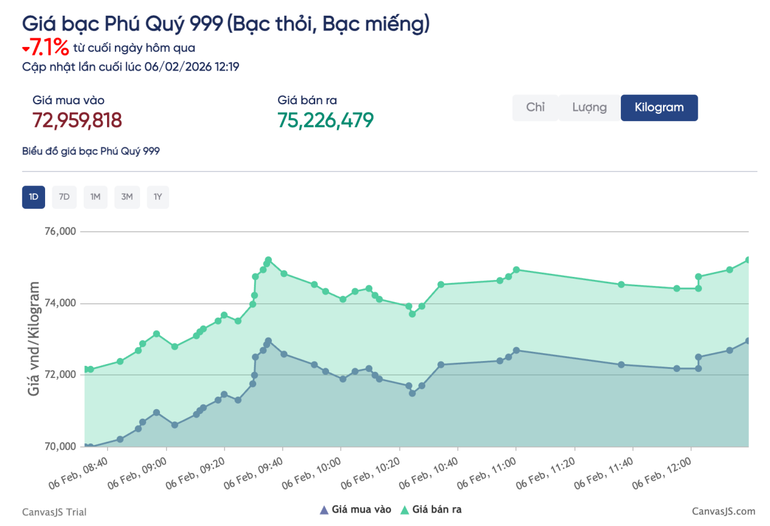Image resolution: width=770 pixels, height=526 pixels.
Task: Select the Kilogram unit button
Action: (659, 108)
